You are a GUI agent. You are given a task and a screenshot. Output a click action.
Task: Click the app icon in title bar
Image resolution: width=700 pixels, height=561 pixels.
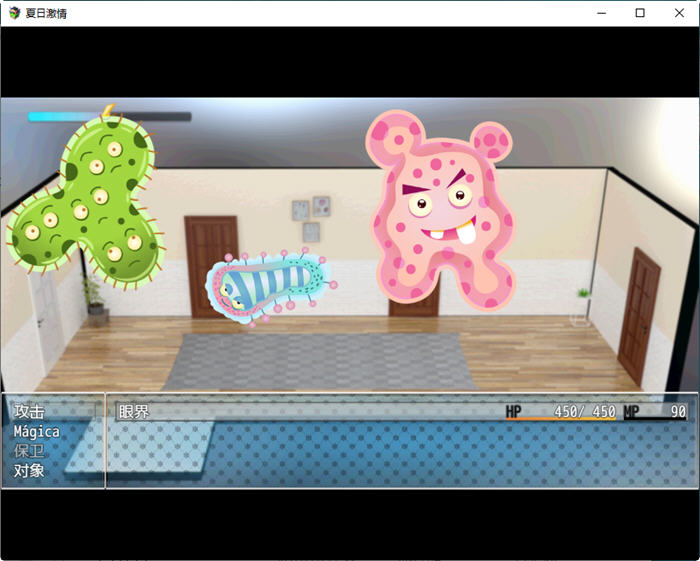[13, 13]
